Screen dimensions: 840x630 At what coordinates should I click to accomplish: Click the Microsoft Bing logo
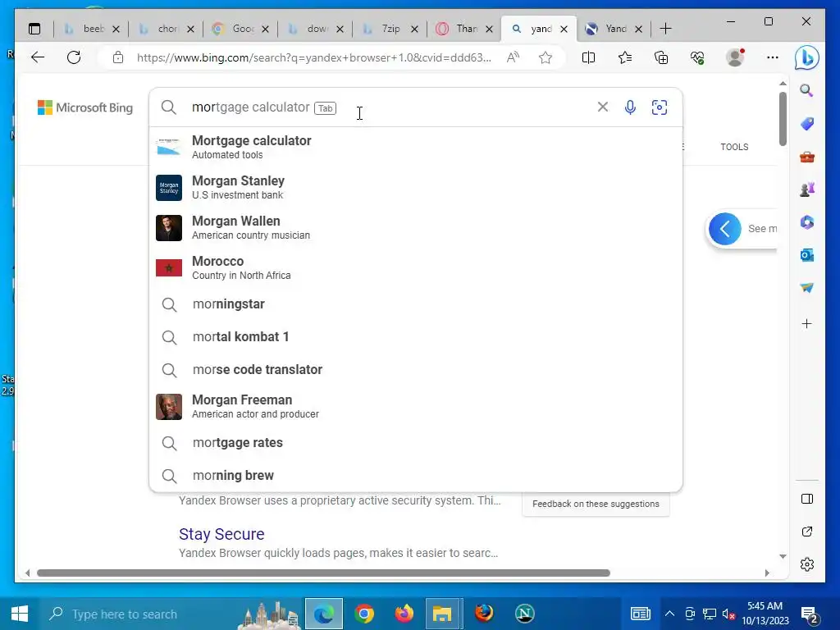click(x=85, y=107)
